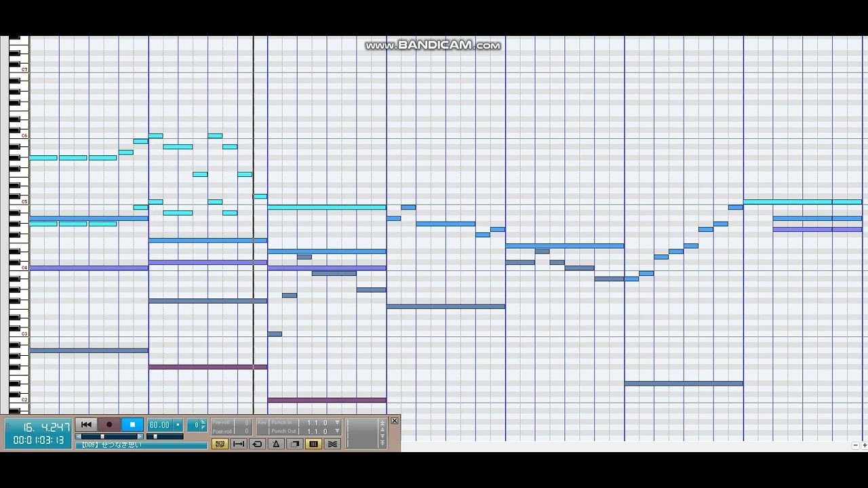Screen dimensions: 868x488
Task: Click the song title せつなき思い
Action: 121,445
